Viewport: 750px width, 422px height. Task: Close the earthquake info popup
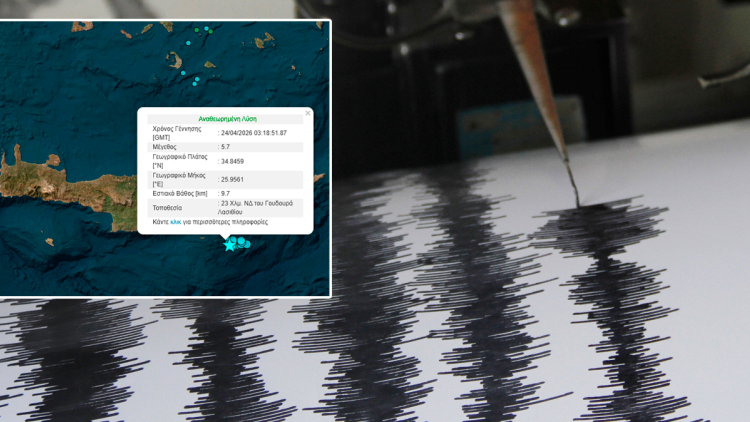pyautogui.click(x=307, y=113)
